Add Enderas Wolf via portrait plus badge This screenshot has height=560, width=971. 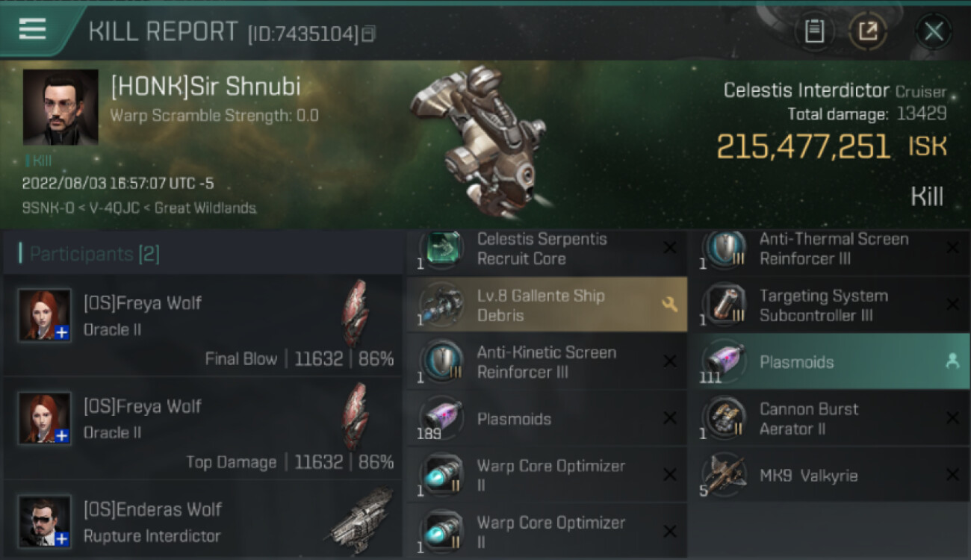click(x=63, y=539)
